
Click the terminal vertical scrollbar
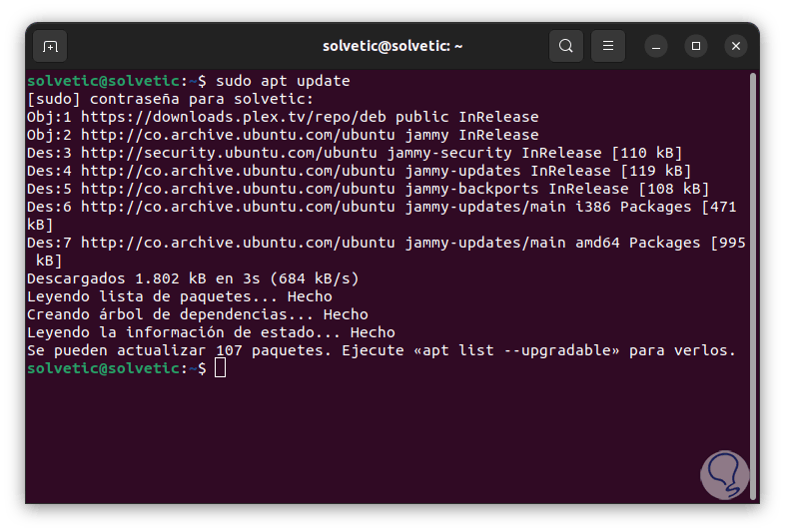(x=752, y=286)
